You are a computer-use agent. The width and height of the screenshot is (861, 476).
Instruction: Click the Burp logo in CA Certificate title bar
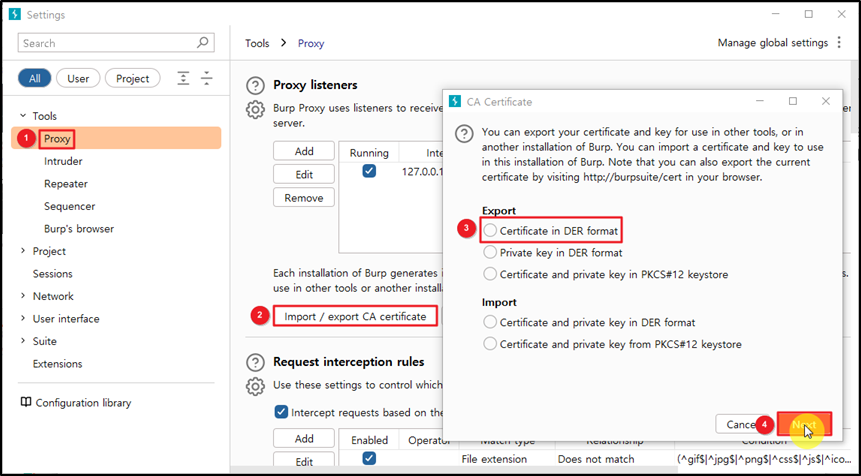tap(455, 102)
